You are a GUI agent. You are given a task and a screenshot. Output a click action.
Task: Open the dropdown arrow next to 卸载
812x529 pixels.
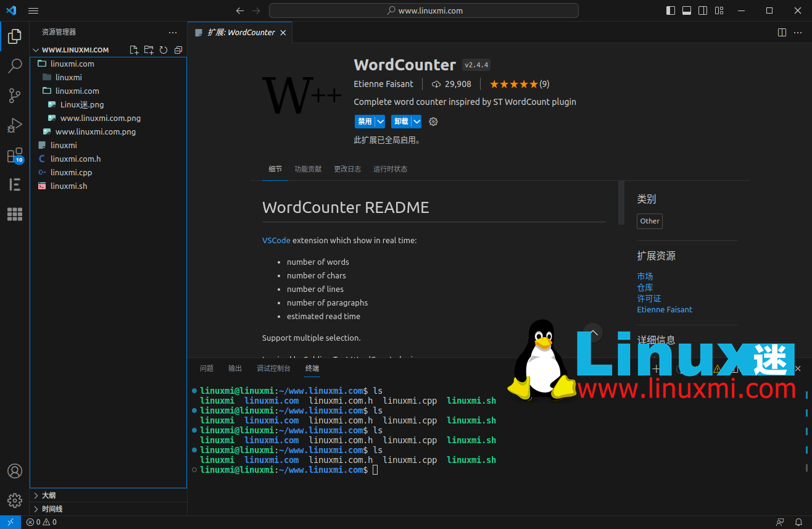pos(416,122)
